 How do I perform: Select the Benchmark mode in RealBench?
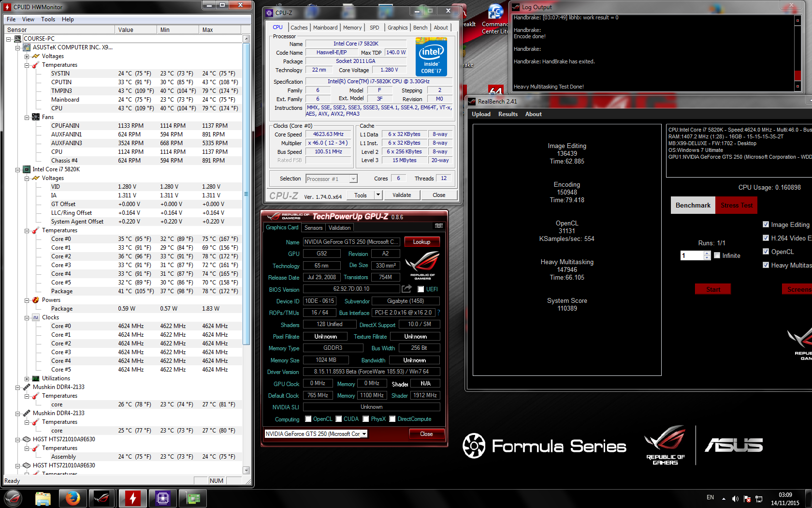[x=693, y=205]
